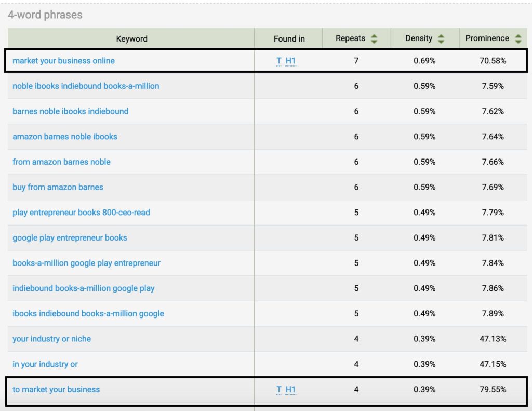Select density value 0.69%
This screenshot has height=411, width=532.
click(424, 61)
